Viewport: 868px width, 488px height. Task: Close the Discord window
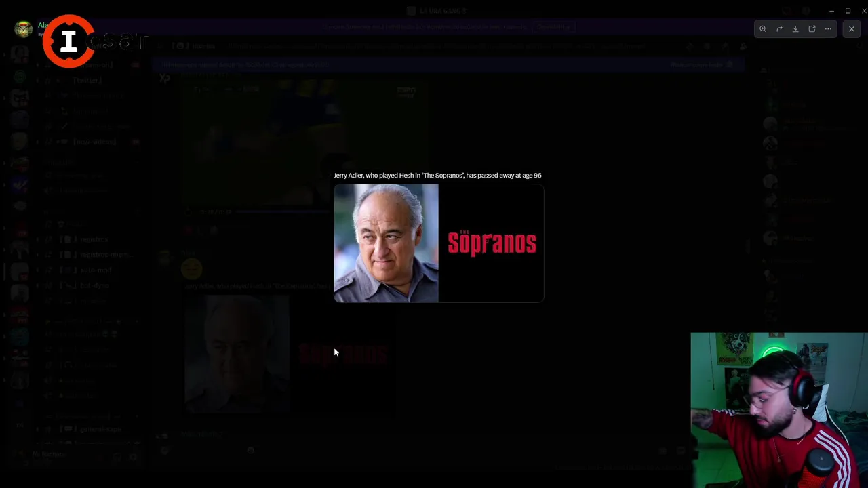[863, 11]
